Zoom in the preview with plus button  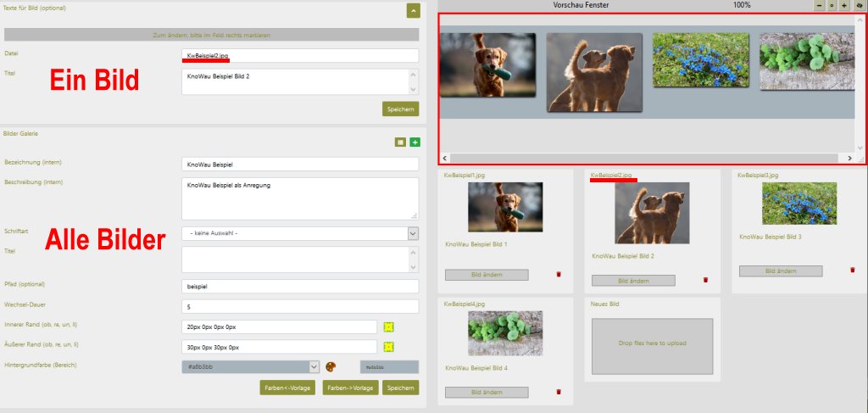[x=844, y=5]
